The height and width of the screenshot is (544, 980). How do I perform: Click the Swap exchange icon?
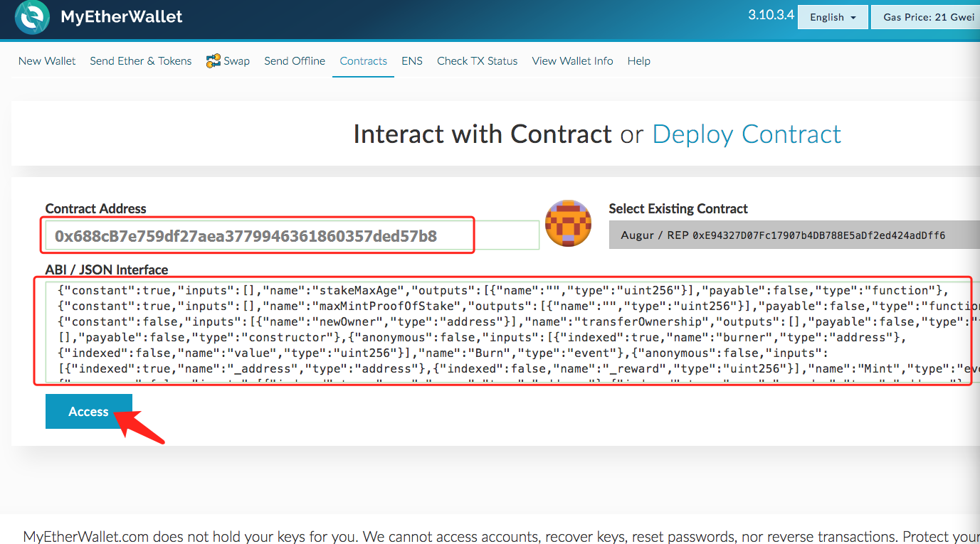(213, 61)
